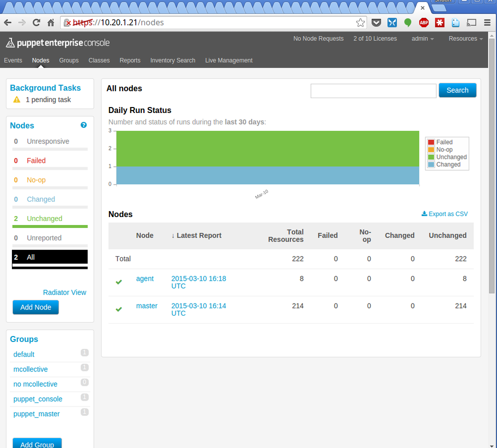Click the blue document extension icon
Image resolution: width=497 pixels, height=448 pixels.
(x=456, y=22)
